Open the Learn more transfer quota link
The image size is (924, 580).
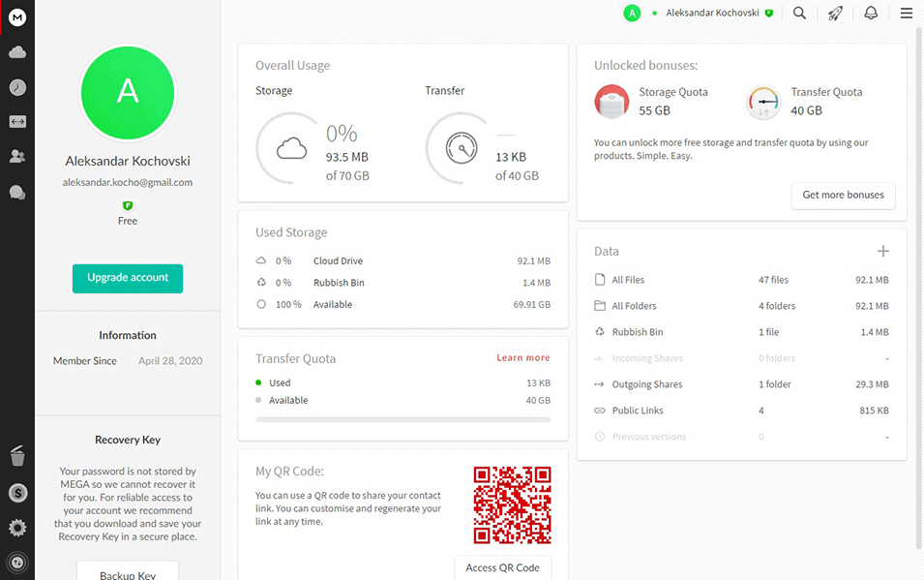point(522,357)
